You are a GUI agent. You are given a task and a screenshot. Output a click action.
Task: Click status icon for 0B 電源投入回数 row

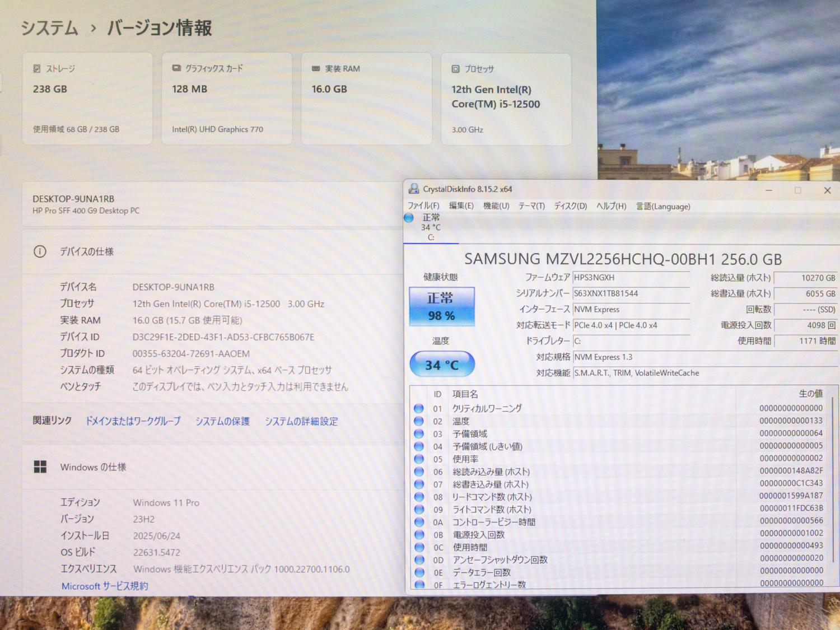419,534
